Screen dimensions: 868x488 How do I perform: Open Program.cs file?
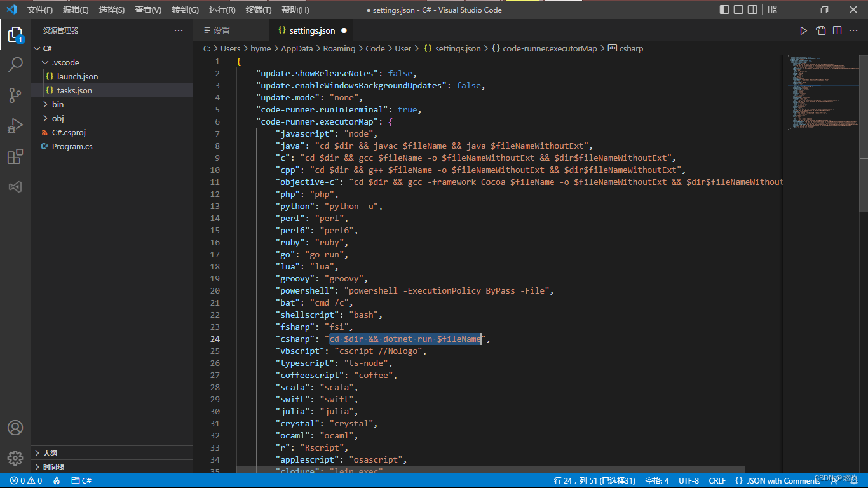click(x=112, y=146)
